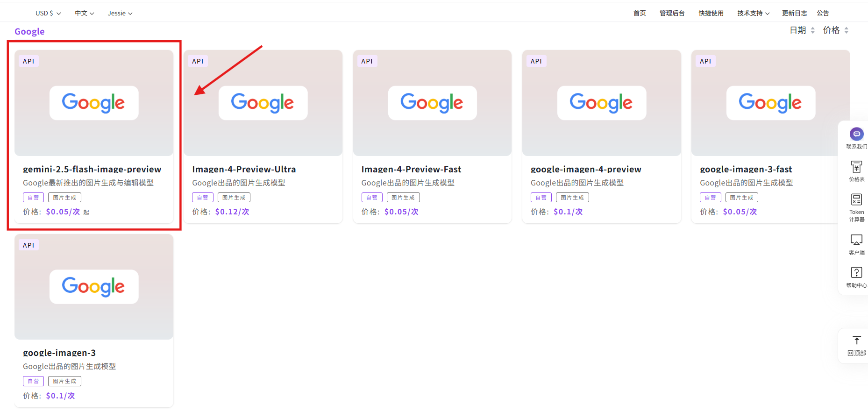Screen dimensions: 868x412
Task: Open 公告 in top navigation
Action: [x=823, y=13]
